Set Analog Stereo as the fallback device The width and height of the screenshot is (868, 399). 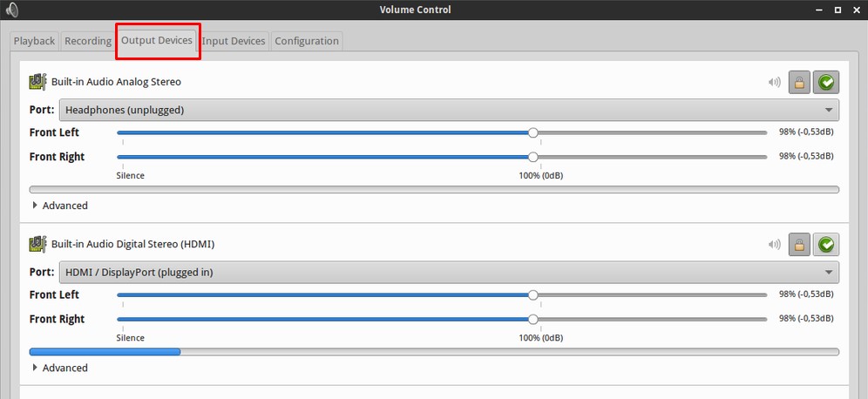pos(826,83)
